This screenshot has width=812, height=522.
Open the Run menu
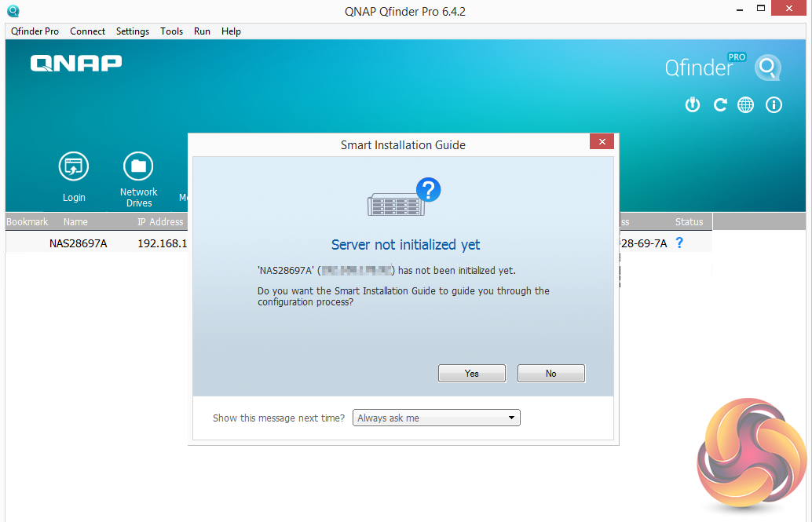coord(202,31)
